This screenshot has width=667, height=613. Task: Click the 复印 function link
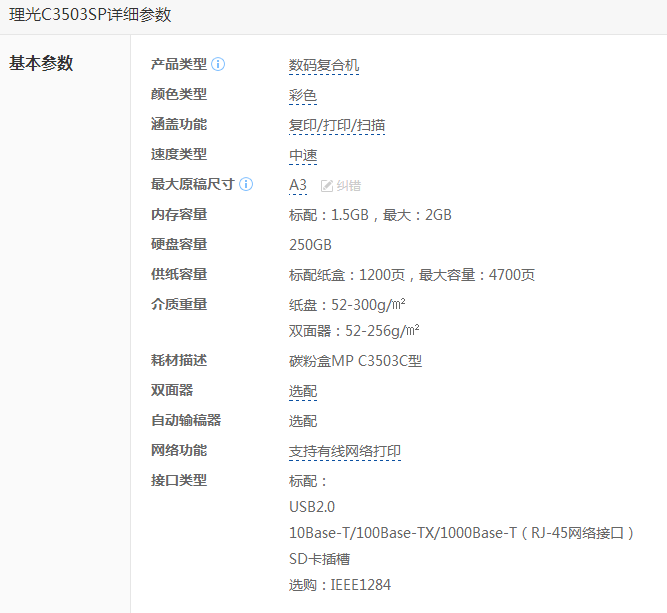tap(302, 126)
